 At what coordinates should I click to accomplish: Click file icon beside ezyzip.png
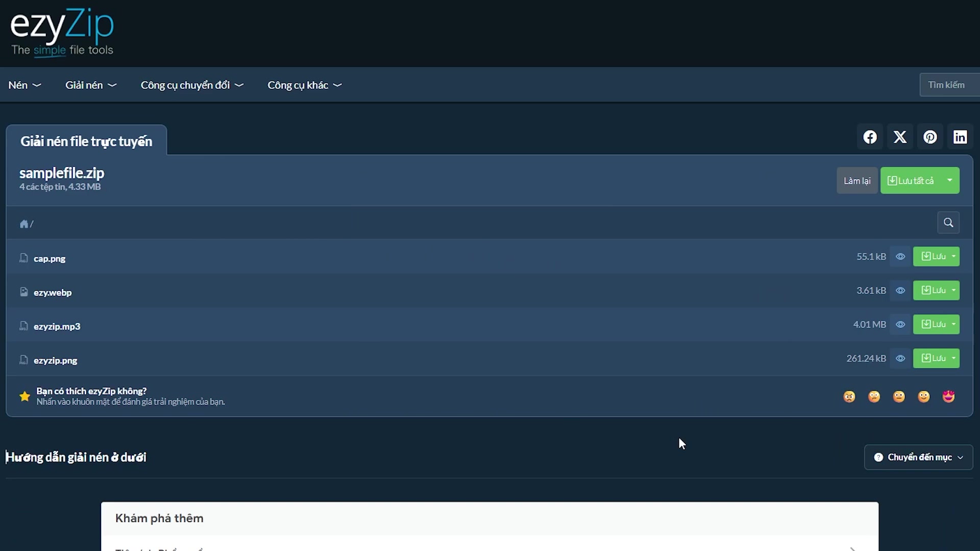click(23, 360)
